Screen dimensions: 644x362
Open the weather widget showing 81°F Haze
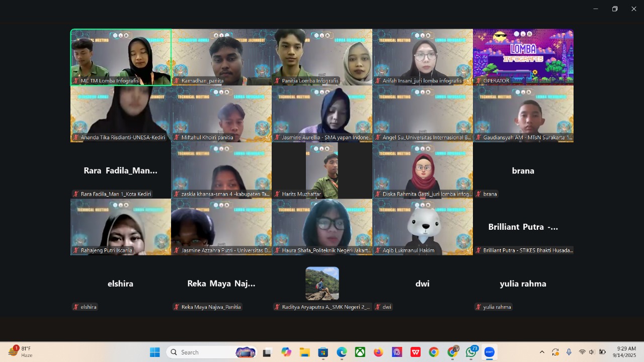pyautogui.click(x=21, y=352)
